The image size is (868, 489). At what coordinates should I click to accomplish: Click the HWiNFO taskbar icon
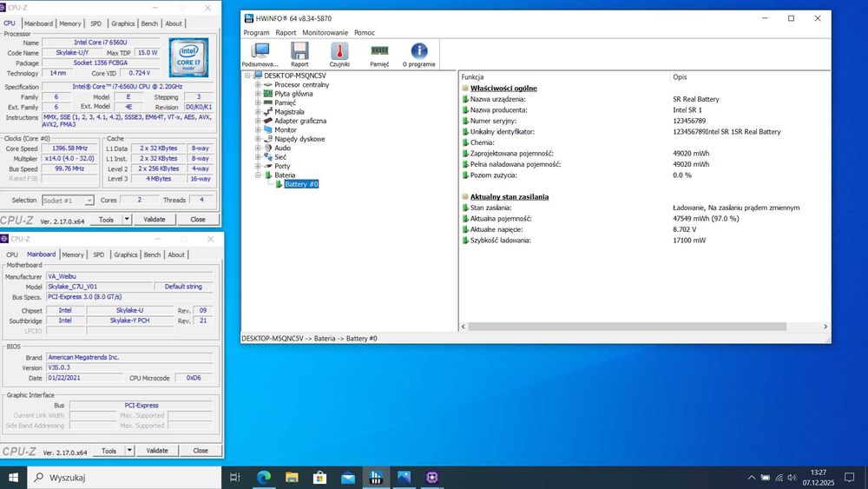pyautogui.click(x=376, y=478)
